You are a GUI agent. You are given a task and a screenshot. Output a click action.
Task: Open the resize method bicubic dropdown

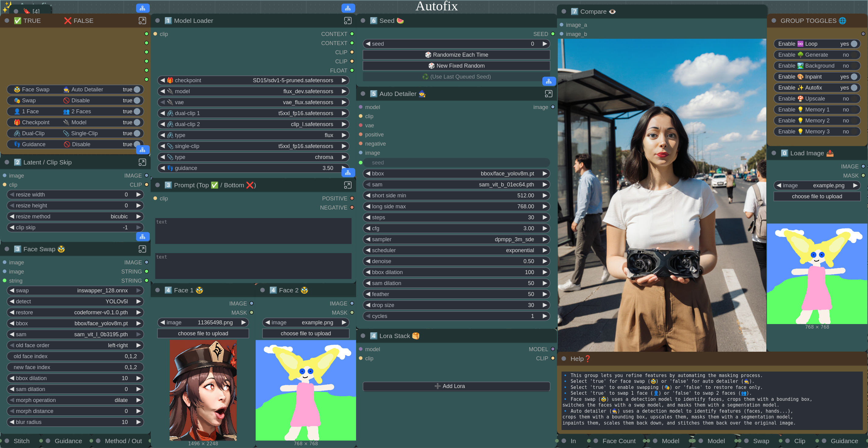coord(75,217)
